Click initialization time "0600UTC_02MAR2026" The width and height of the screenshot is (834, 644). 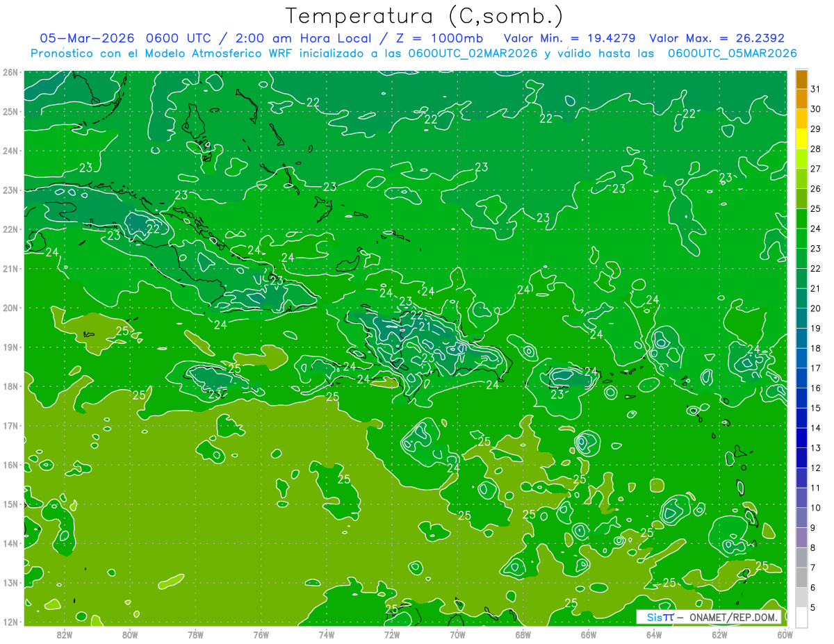[473, 53]
